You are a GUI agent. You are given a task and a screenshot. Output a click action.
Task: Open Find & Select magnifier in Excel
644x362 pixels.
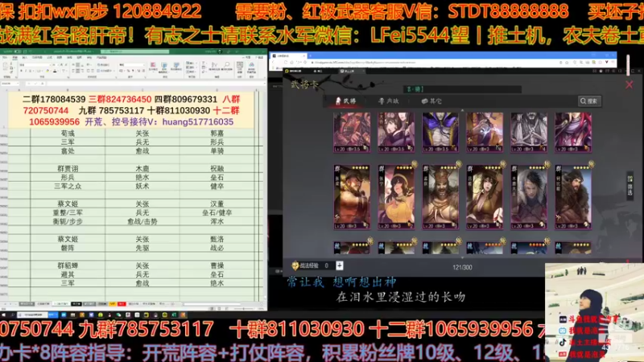[226, 67]
